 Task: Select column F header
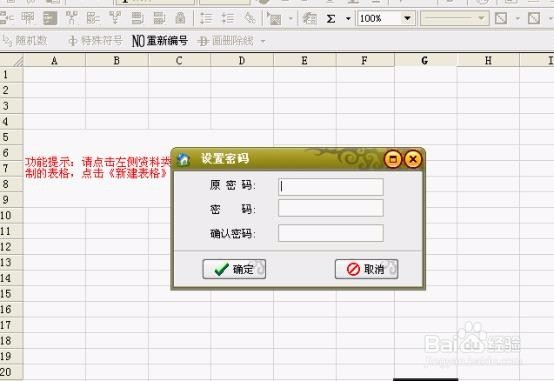365,60
